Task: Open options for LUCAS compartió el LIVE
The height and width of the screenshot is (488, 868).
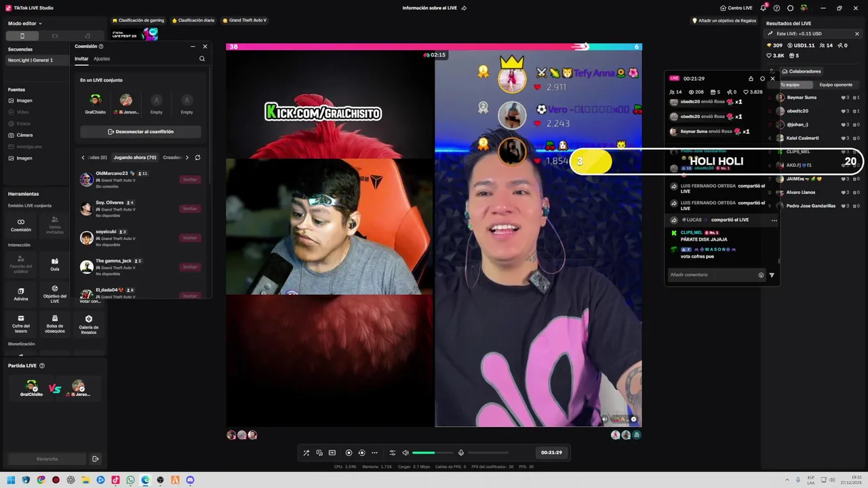Action: [774, 220]
